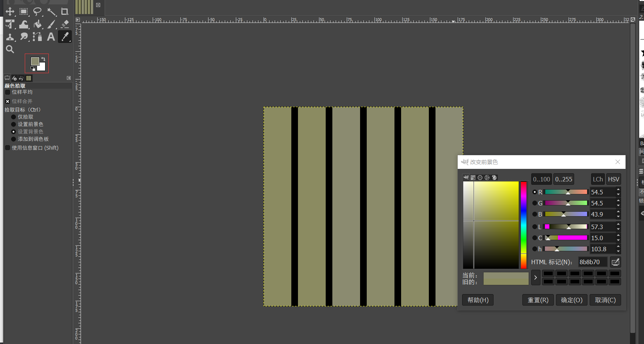
Task: Choose the 设置前景色 radio option
Action: pyautogui.click(x=14, y=124)
